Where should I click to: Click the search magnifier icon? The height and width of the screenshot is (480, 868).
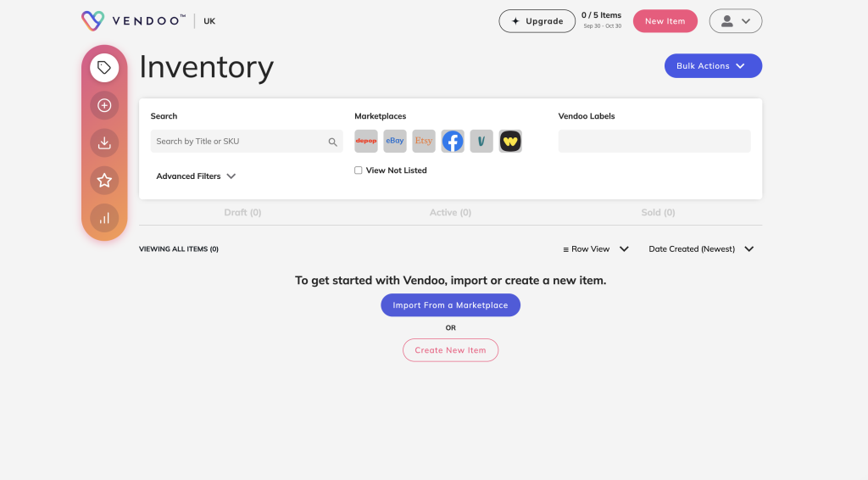pyautogui.click(x=332, y=142)
